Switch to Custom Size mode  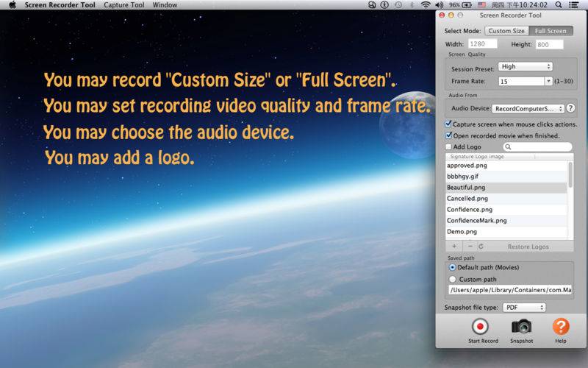point(506,31)
